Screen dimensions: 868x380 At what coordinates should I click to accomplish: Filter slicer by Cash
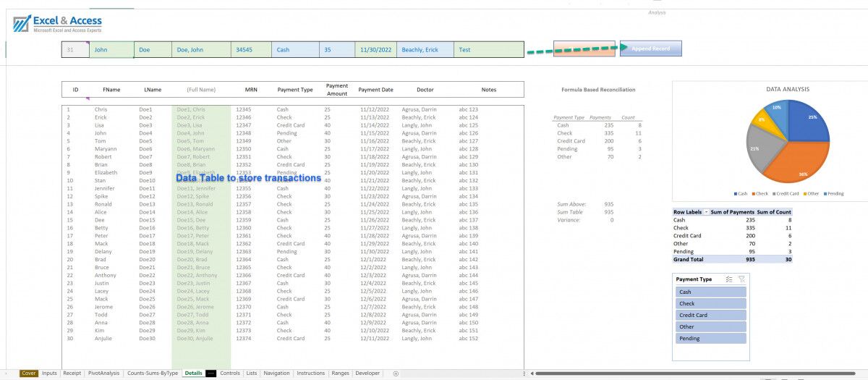[711, 292]
